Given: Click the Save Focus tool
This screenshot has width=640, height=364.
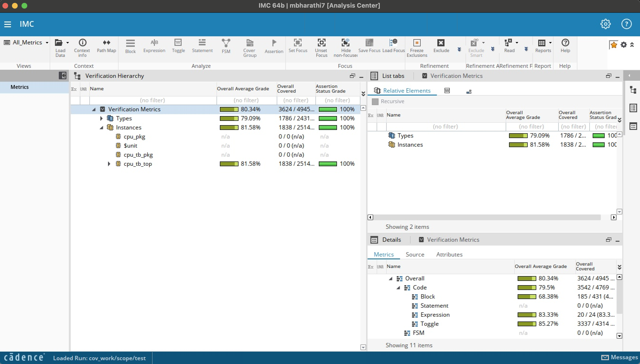Looking at the screenshot, I should [369, 46].
